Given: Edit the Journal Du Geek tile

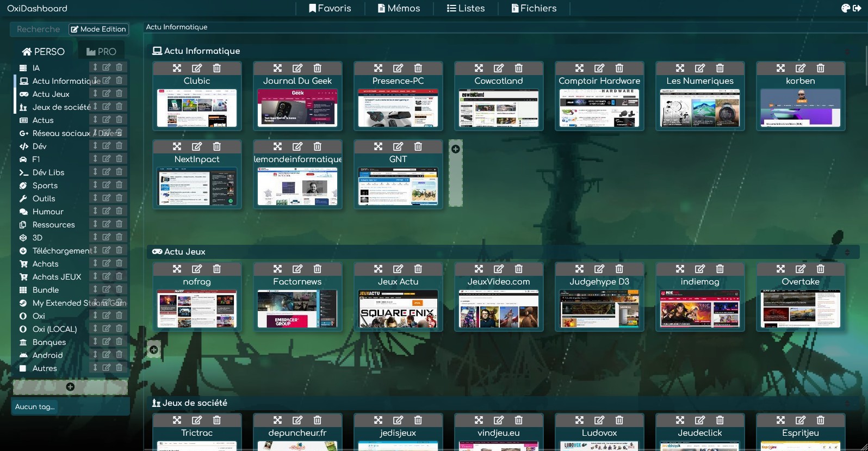Looking at the screenshot, I should pyautogui.click(x=297, y=68).
